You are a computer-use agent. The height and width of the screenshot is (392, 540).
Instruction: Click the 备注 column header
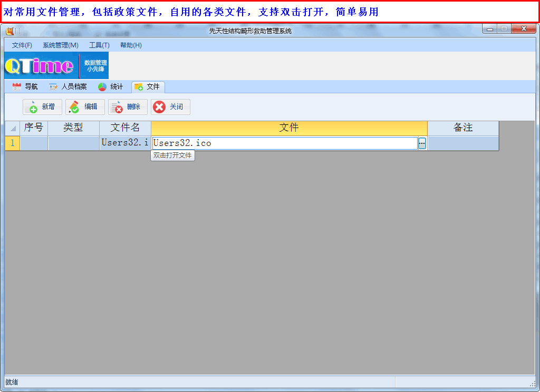pyautogui.click(x=463, y=128)
